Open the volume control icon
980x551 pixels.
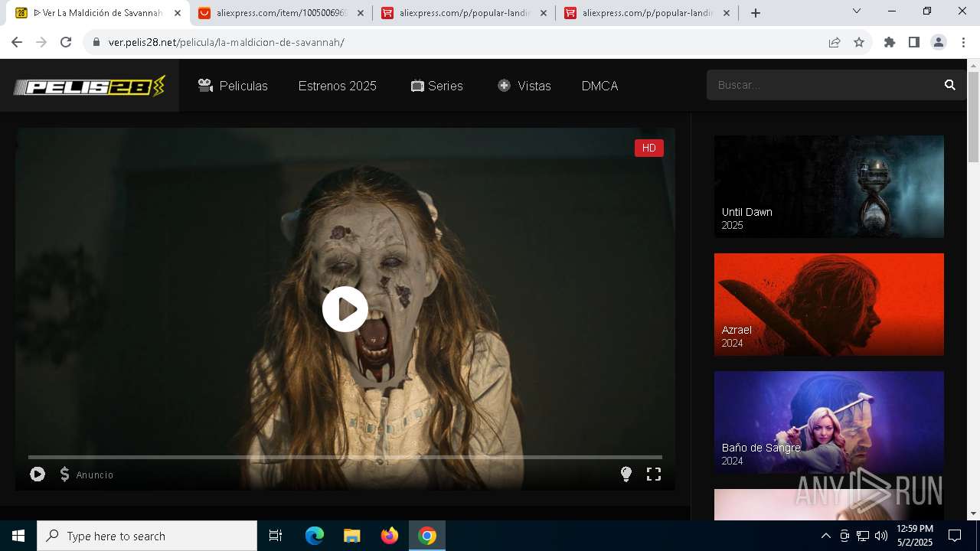[881, 536]
